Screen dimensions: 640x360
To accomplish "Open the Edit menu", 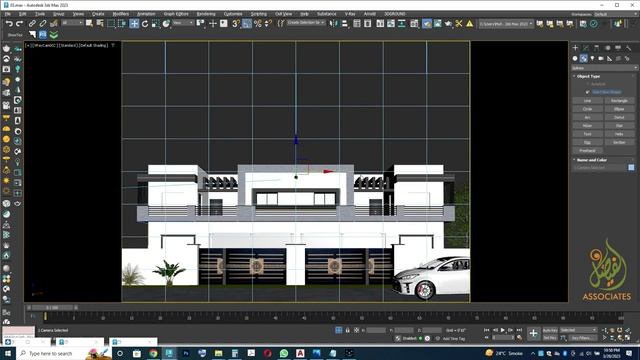I will (x=22, y=14).
